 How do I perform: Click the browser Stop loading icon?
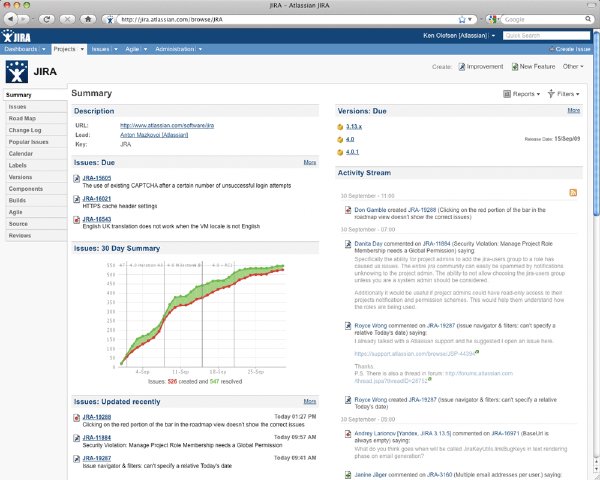(x=67, y=19)
